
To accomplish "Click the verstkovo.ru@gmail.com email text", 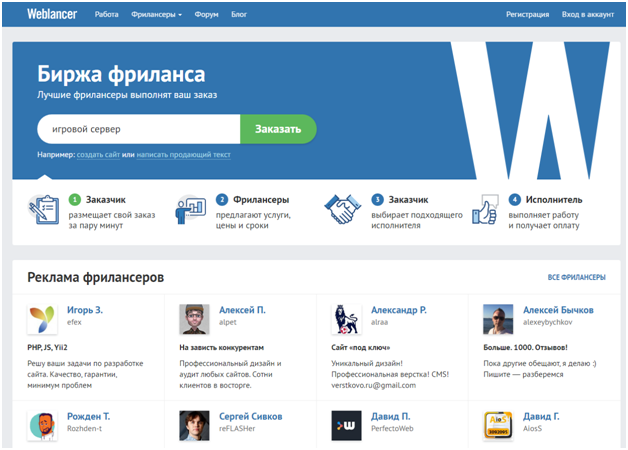I will [373, 385].
